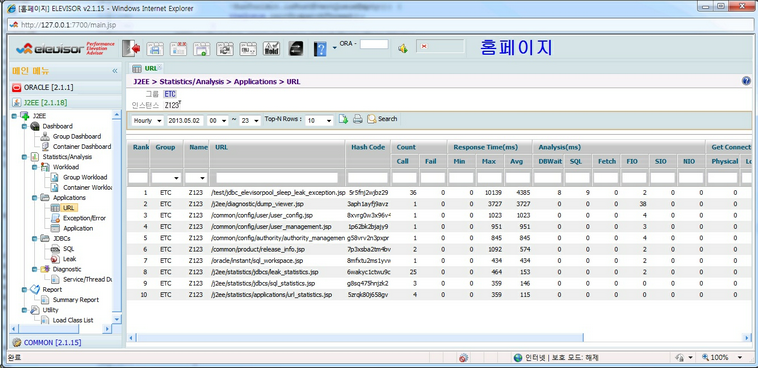Collapse the Dashboard tree node
Viewport: 758px width, 368px height.
[x=24, y=126]
